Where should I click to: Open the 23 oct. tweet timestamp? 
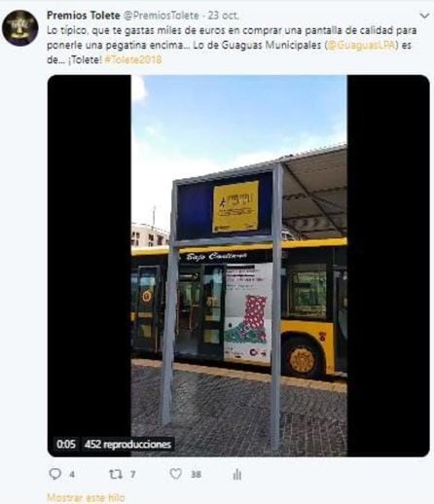click(224, 16)
